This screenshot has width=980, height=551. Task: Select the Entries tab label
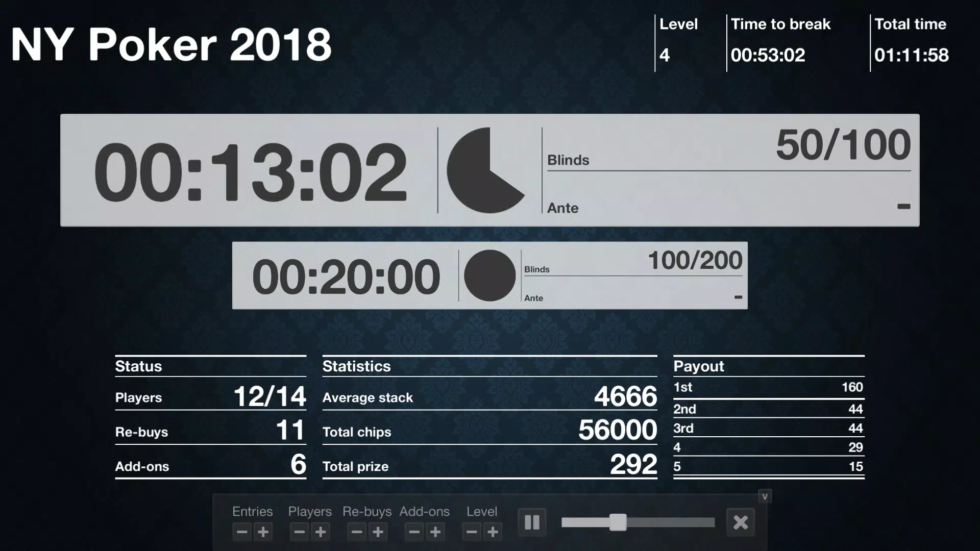[x=253, y=511]
